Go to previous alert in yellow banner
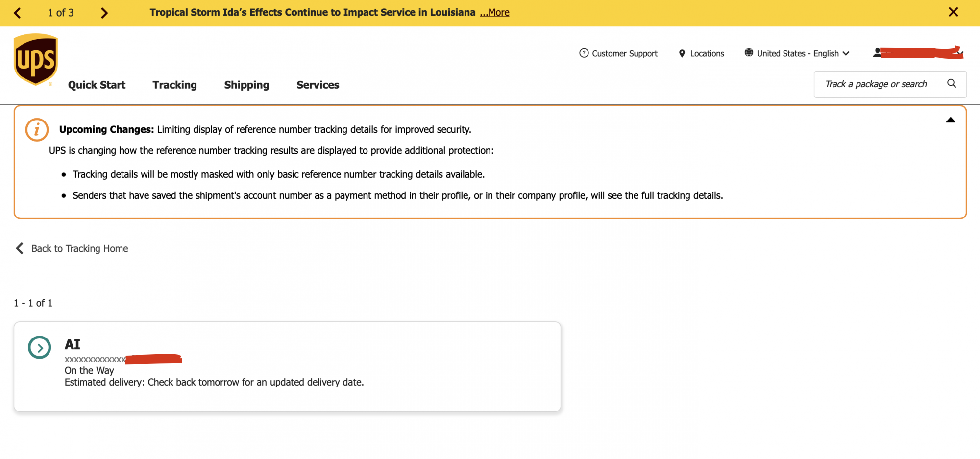The height and width of the screenshot is (459, 980). click(x=18, y=13)
